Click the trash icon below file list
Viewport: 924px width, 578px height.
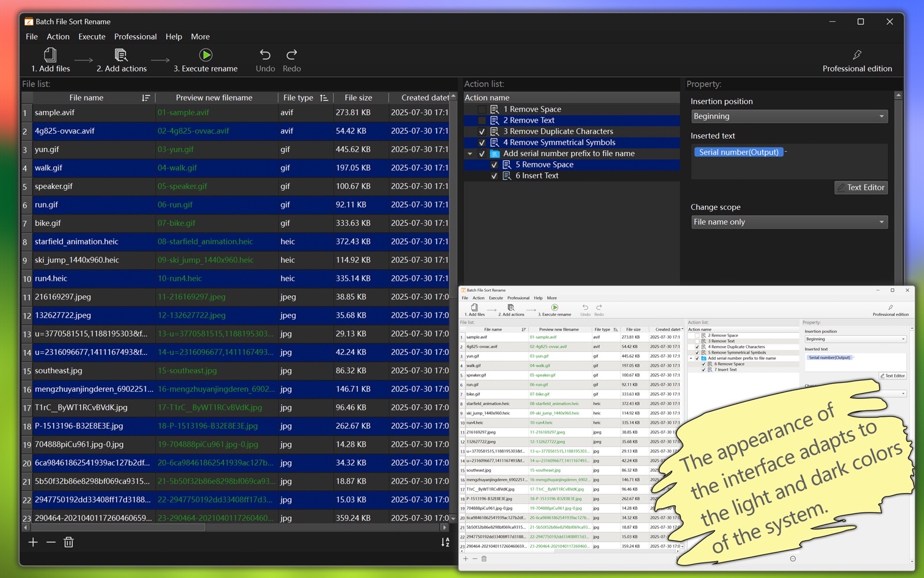pos(69,542)
